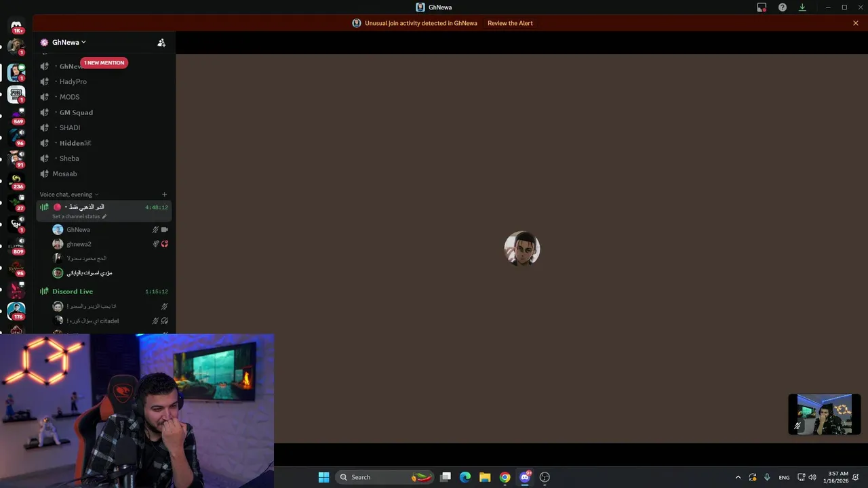Click Set a channel status link
The image size is (868, 488).
(x=76, y=217)
